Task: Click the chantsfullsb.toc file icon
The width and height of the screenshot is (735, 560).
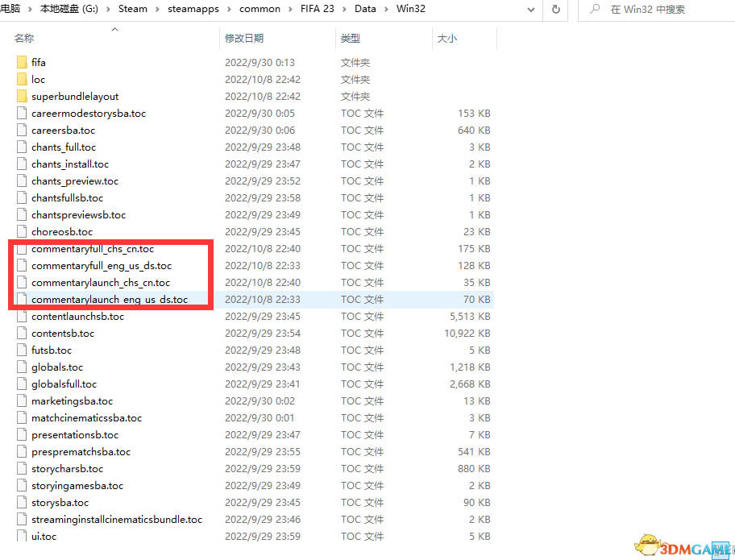Action: point(22,197)
